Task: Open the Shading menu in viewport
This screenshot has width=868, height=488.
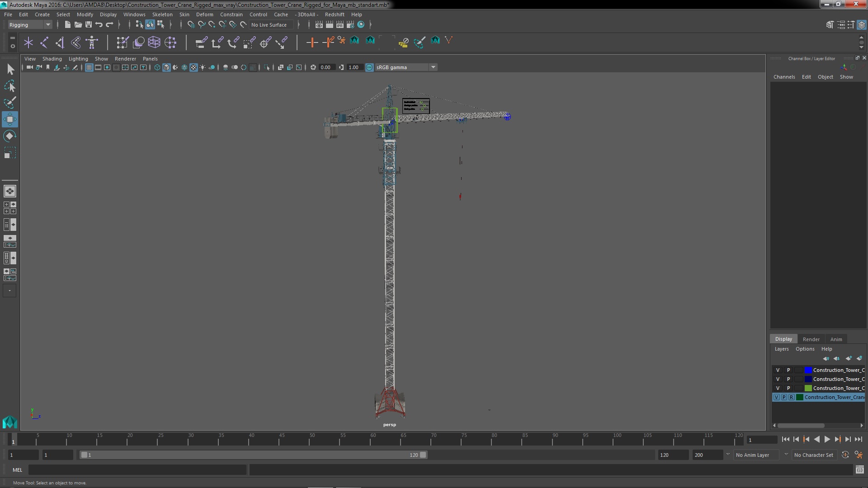Action: [x=52, y=58]
